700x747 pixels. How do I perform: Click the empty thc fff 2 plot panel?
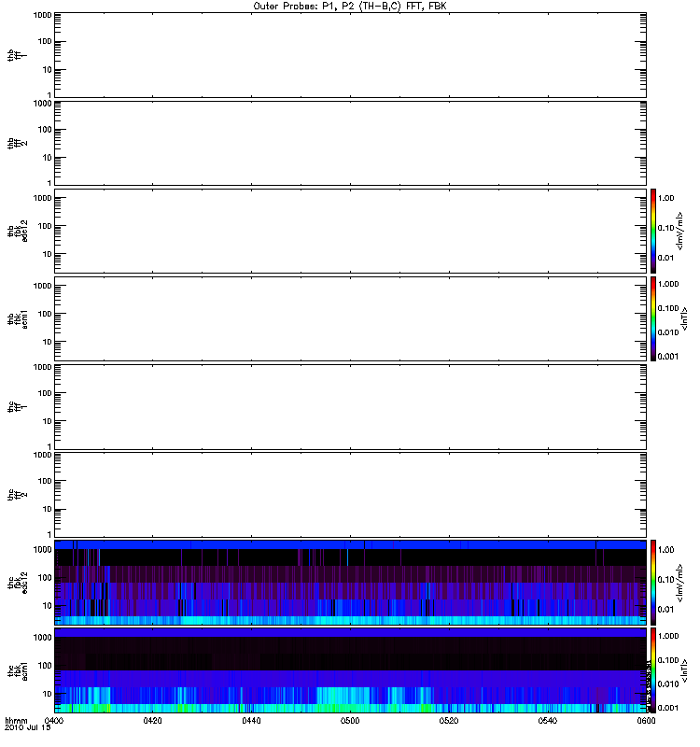pos(351,495)
